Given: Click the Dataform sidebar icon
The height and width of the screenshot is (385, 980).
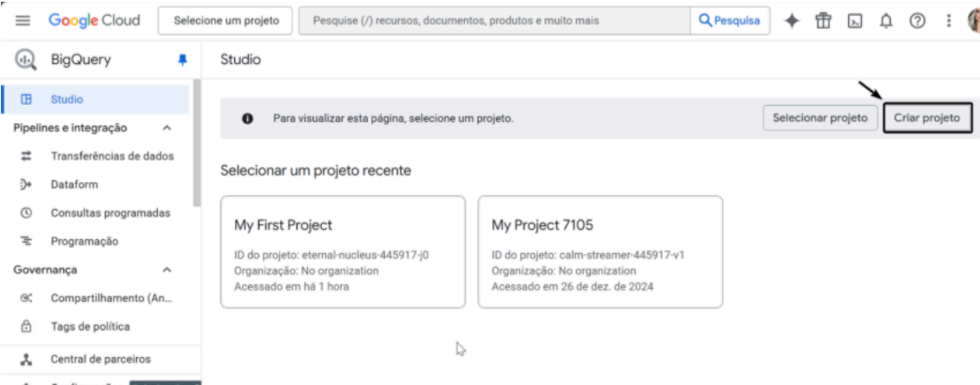Looking at the screenshot, I should coord(26,185).
